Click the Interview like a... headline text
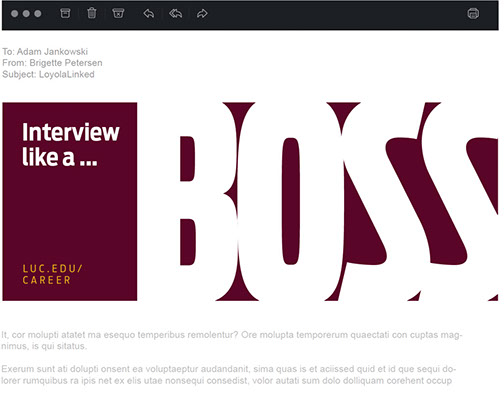Screen dimensions: 504x403 pos(71,144)
